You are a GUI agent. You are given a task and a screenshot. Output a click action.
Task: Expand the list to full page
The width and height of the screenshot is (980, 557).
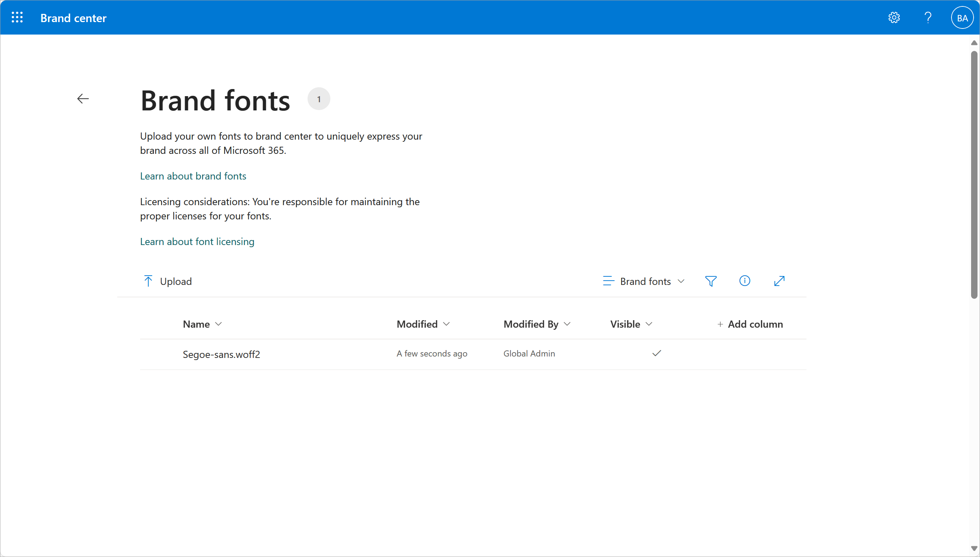[779, 281]
